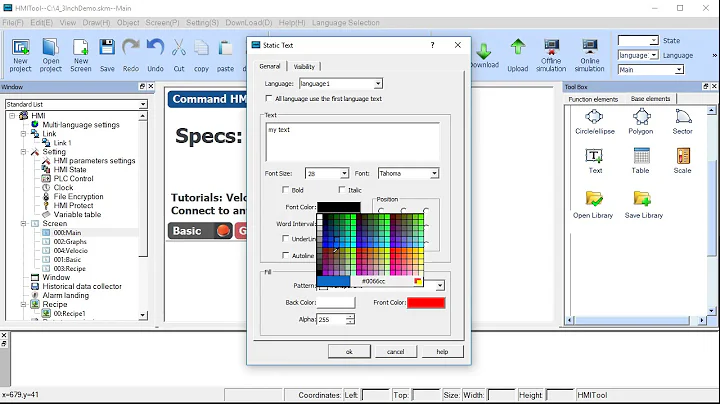The height and width of the screenshot is (404, 720).
Task: Pick the Sector tool in Tool Box
Action: coord(682,122)
